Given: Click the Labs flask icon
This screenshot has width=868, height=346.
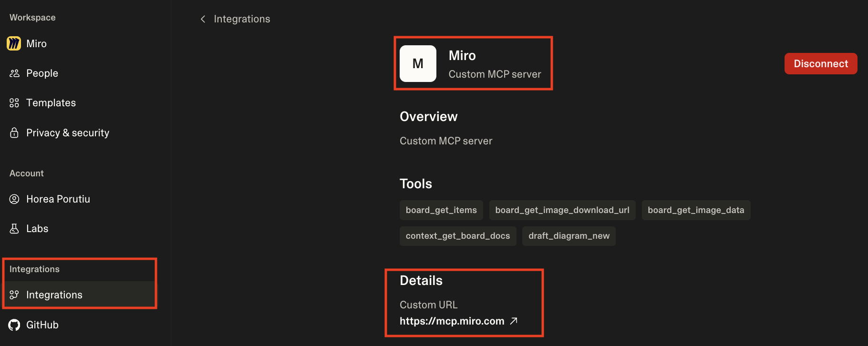Looking at the screenshot, I should [14, 229].
